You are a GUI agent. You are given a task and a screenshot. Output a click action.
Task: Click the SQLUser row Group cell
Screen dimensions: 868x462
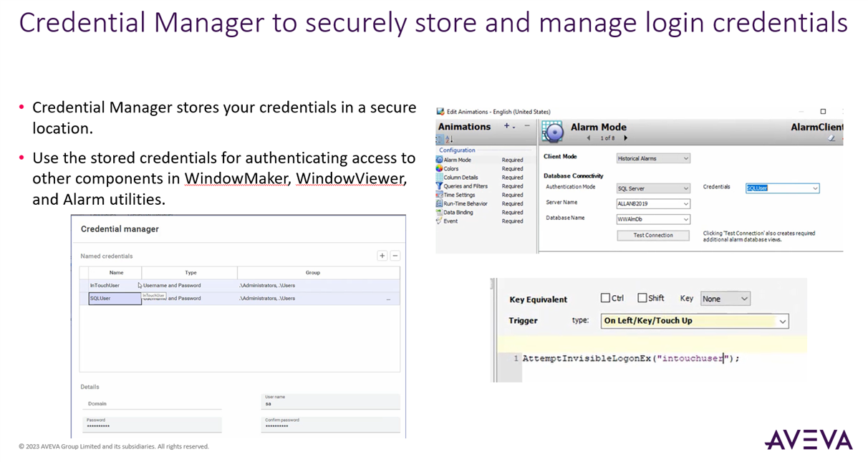click(319, 299)
